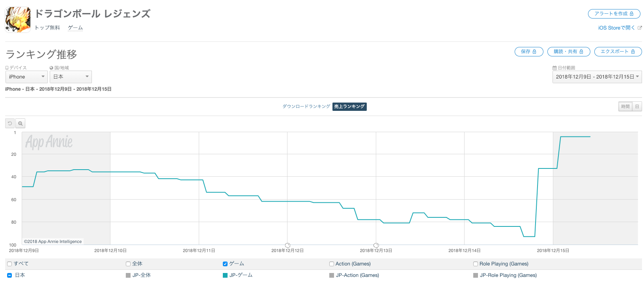
Task: Open the iPhone device dropdown
Action: point(26,77)
